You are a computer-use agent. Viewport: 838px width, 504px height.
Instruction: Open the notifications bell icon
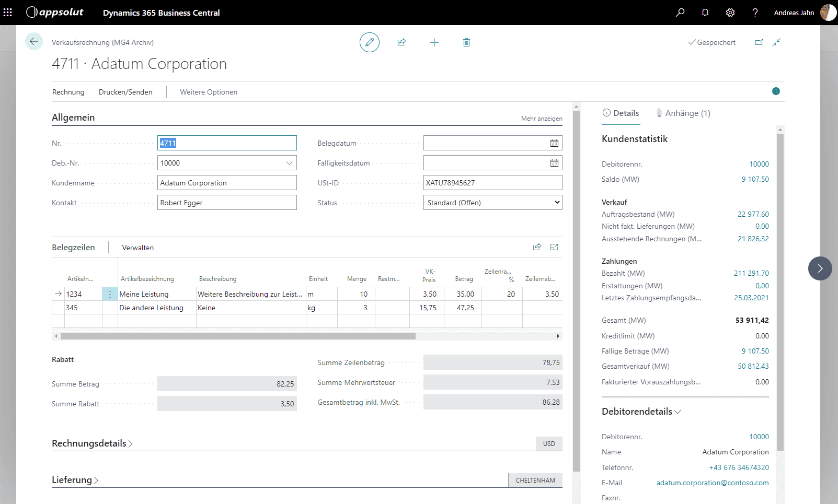click(705, 13)
